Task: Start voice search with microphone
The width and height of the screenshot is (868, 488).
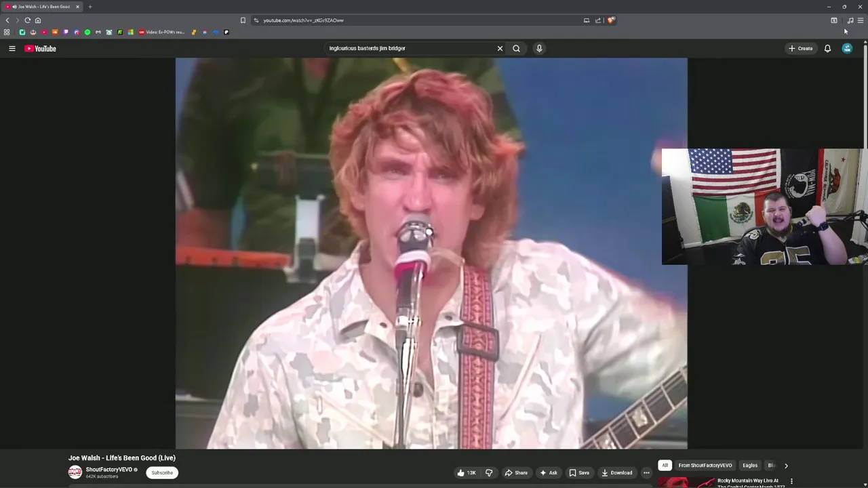Action: tap(539, 48)
